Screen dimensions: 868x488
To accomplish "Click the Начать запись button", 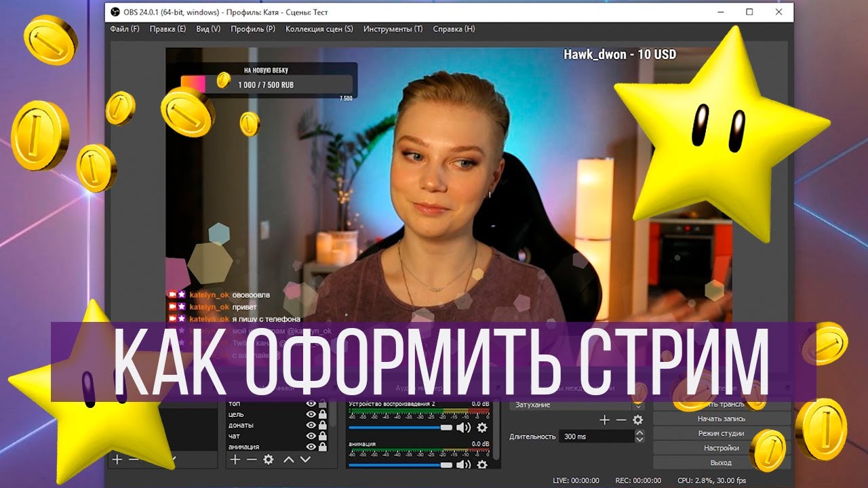I will point(722,419).
